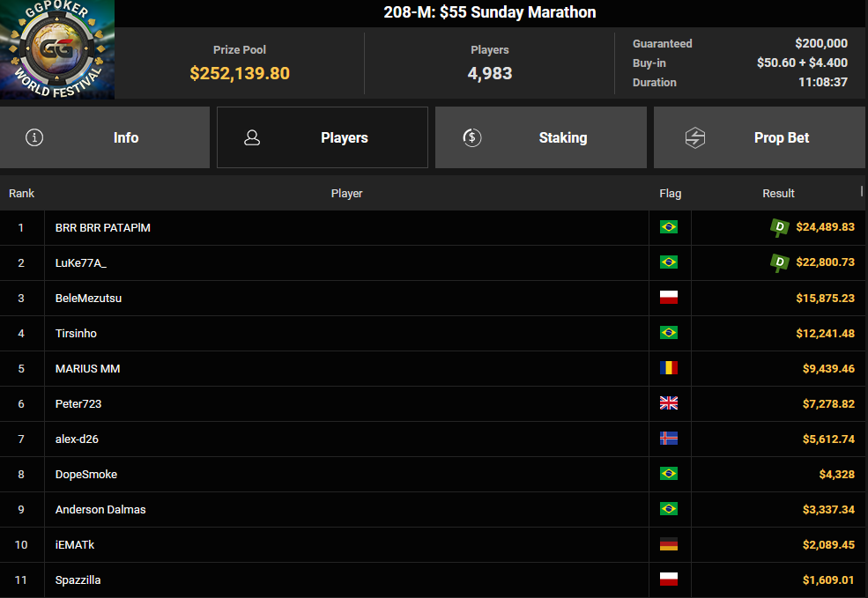
Task: Open the Prop Bet tab
Action: [x=760, y=137]
